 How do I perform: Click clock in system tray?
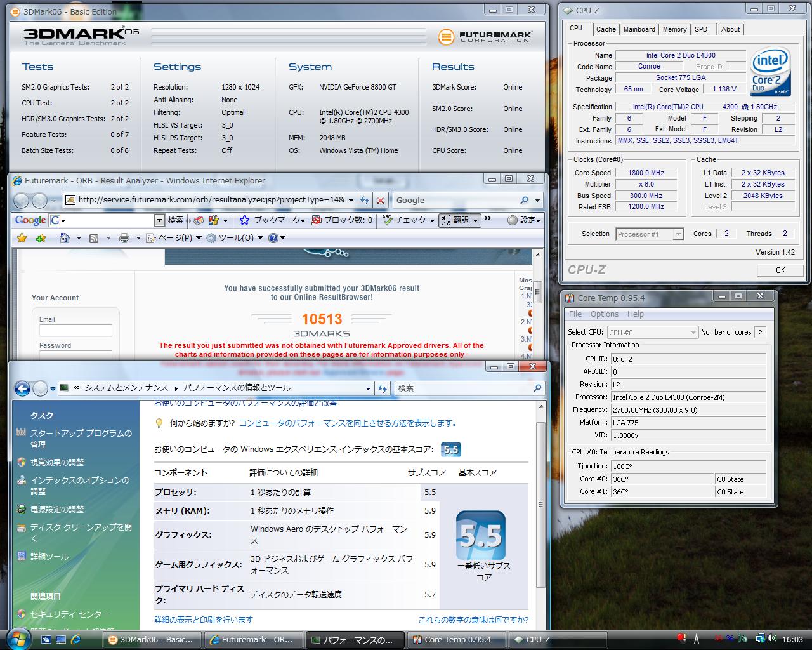(792, 639)
